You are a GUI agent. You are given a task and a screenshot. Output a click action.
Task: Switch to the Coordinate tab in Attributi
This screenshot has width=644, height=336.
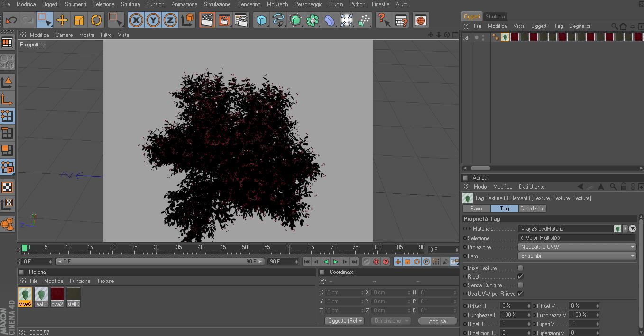click(x=532, y=209)
